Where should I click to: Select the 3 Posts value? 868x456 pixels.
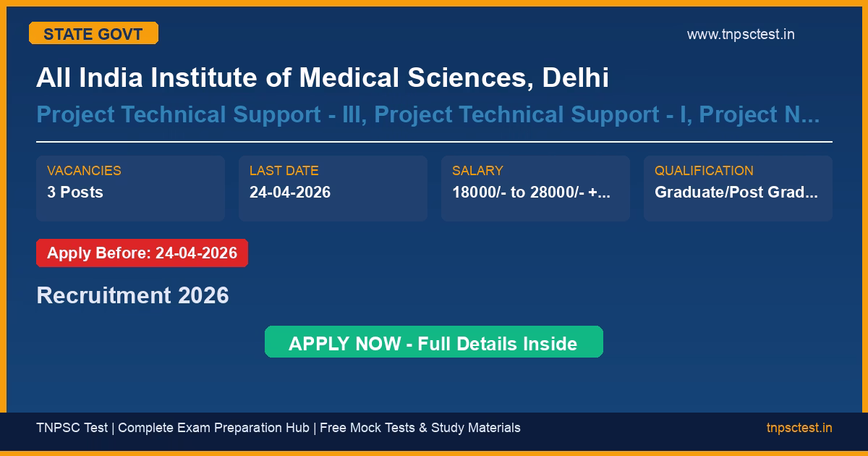(x=75, y=192)
